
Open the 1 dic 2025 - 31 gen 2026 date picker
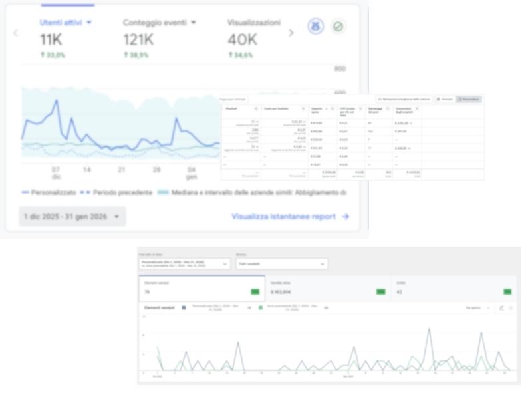coord(72,217)
